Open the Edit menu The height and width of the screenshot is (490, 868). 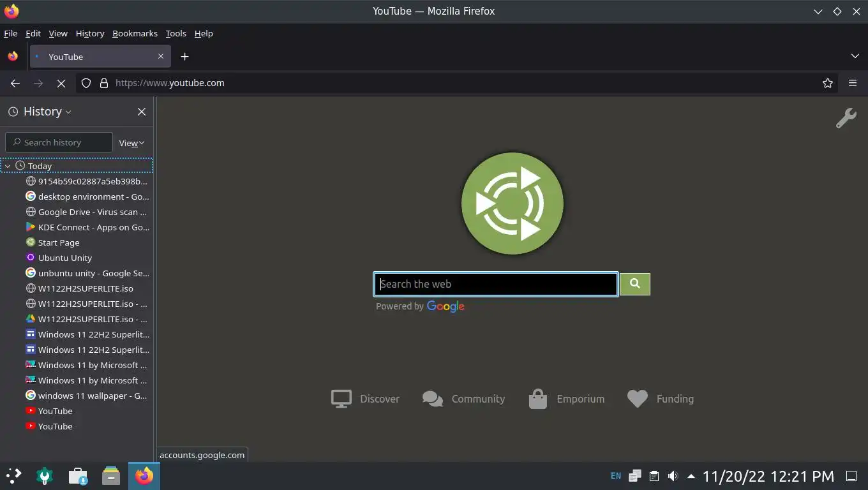coord(33,33)
